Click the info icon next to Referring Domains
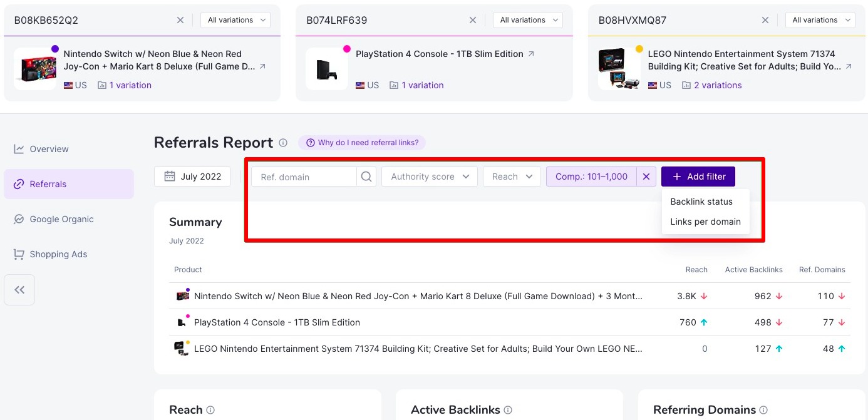 pyautogui.click(x=763, y=410)
